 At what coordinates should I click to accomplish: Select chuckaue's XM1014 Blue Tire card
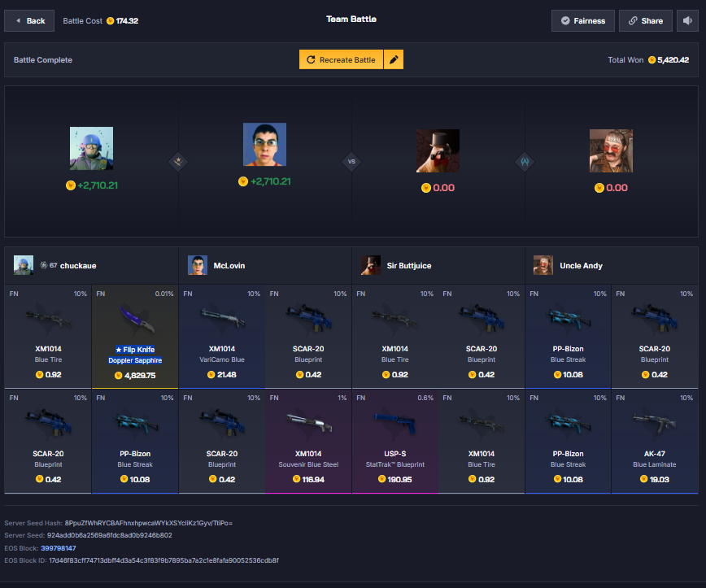pyautogui.click(x=48, y=337)
